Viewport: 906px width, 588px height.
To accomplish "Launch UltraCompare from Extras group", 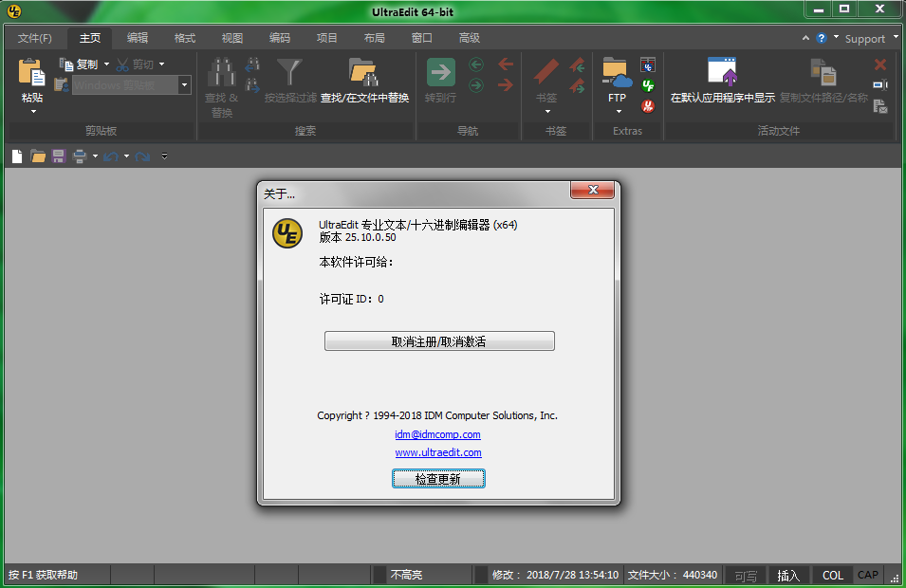I will click(648, 64).
